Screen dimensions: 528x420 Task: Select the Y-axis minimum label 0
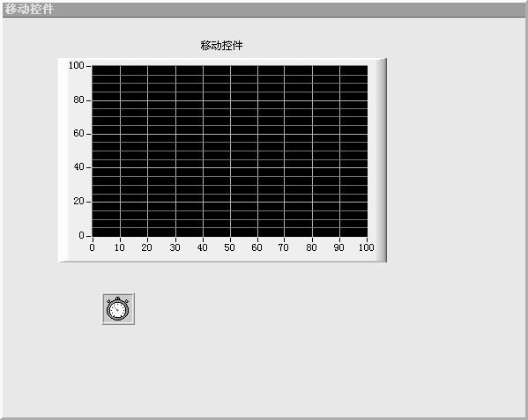(81, 235)
